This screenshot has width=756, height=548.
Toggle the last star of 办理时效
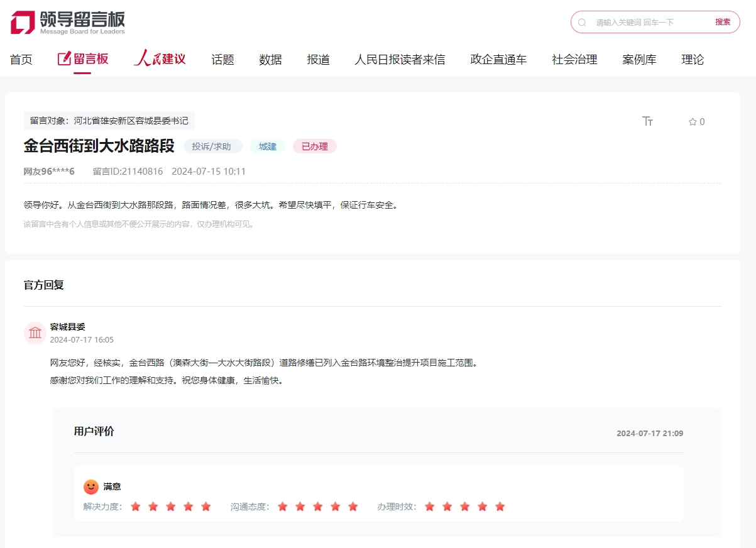coord(500,505)
